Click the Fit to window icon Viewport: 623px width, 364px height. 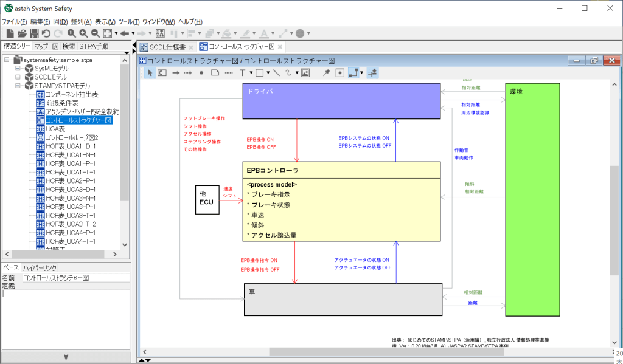(x=108, y=33)
